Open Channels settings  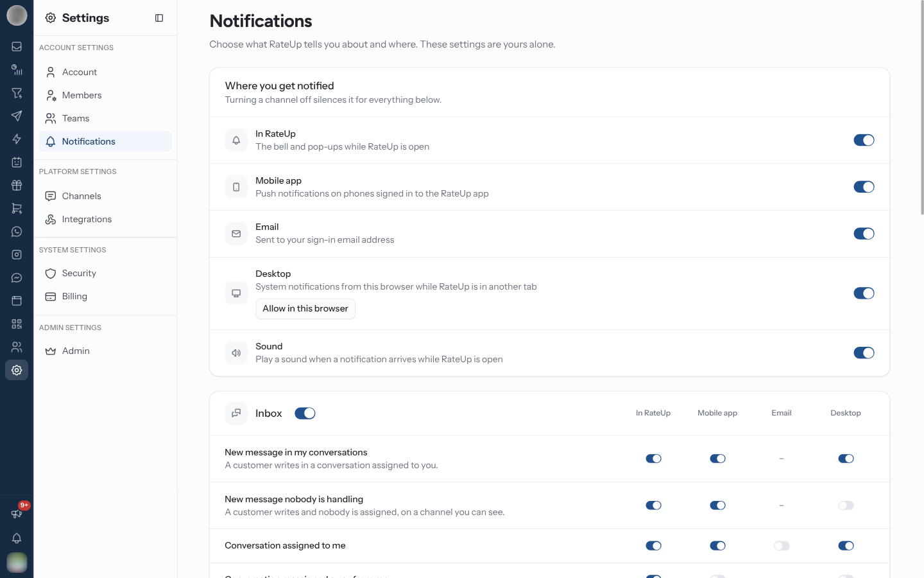[105, 196]
